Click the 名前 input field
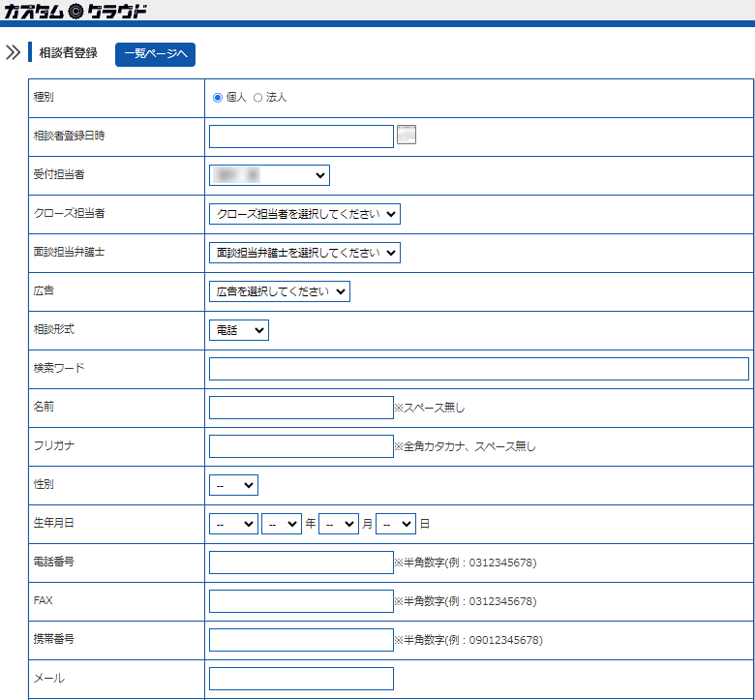This screenshot has width=755, height=700. tap(301, 408)
